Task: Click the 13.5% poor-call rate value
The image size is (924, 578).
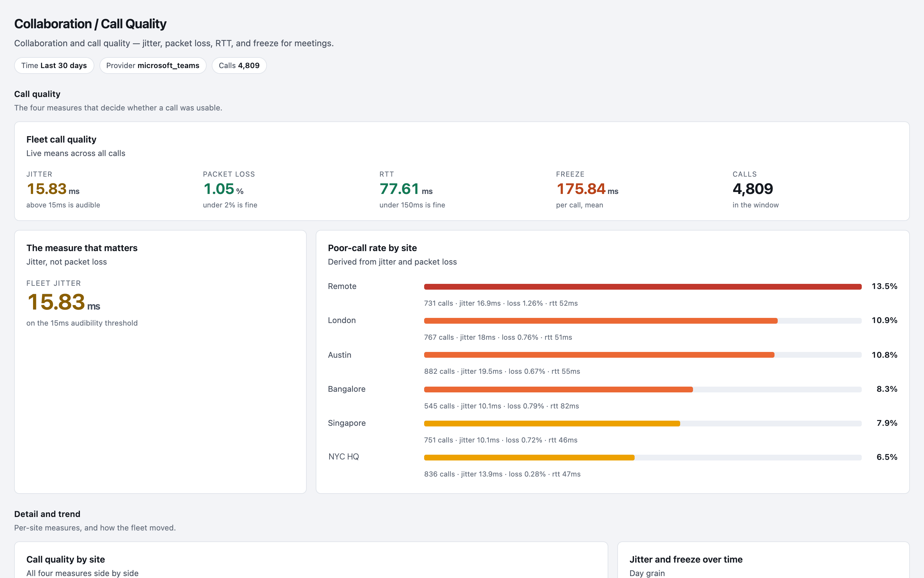Action: pyautogui.click(x=884, y=286)
